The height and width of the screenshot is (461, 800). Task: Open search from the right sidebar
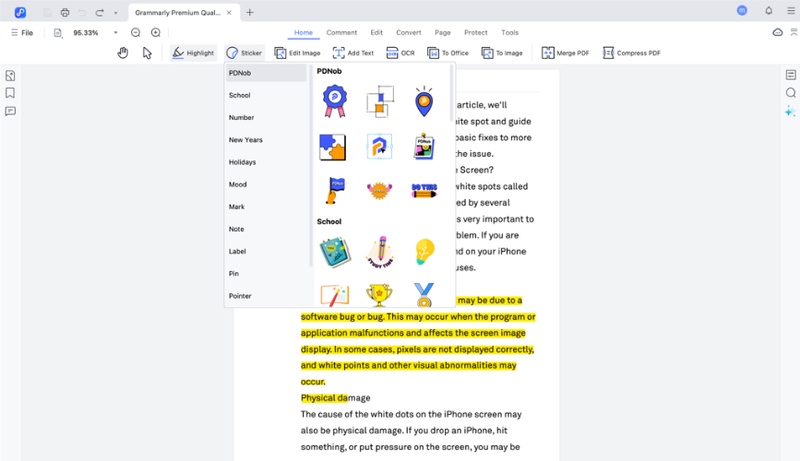coord(790,93)
